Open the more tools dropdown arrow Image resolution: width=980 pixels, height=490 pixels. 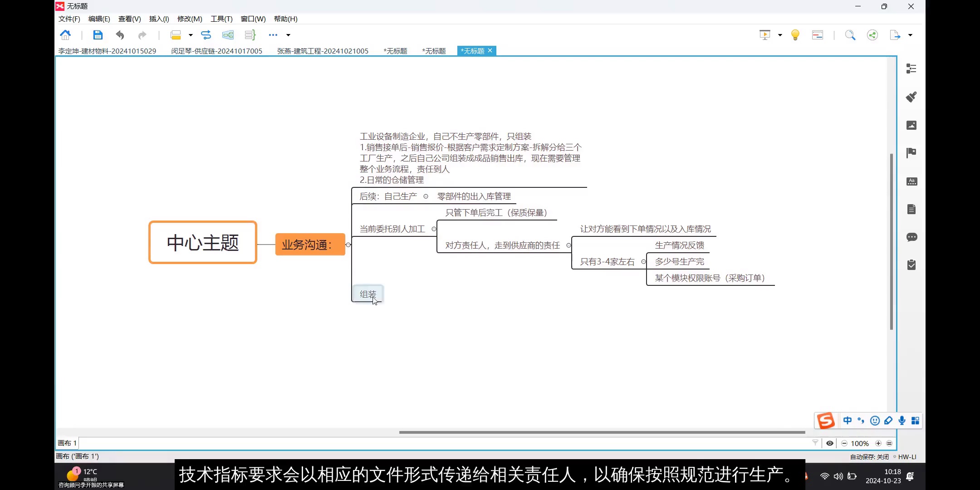click(x=288, y=34)
